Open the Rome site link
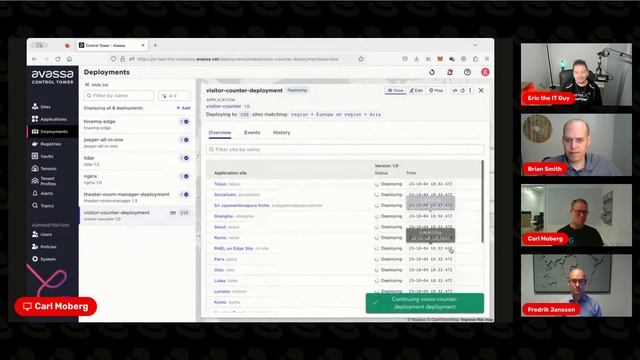This screenshot has width=640, height=360. pos(220,238)
